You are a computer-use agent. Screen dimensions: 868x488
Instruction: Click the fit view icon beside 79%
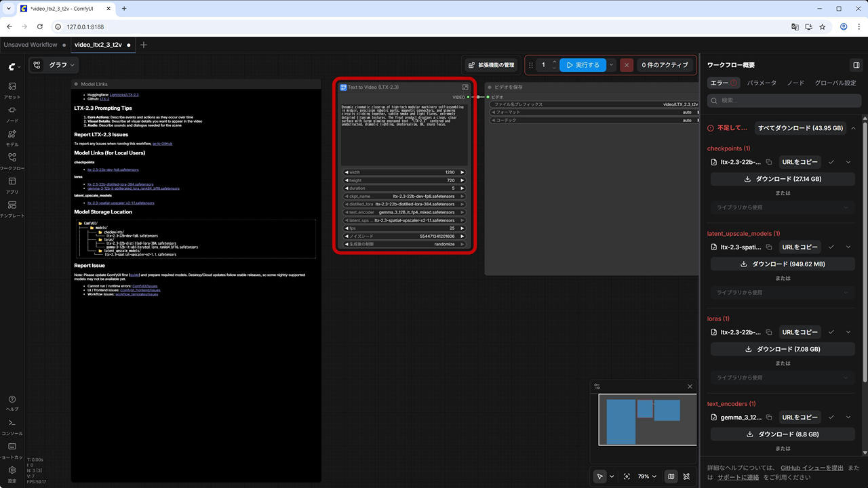pos(627,476)
